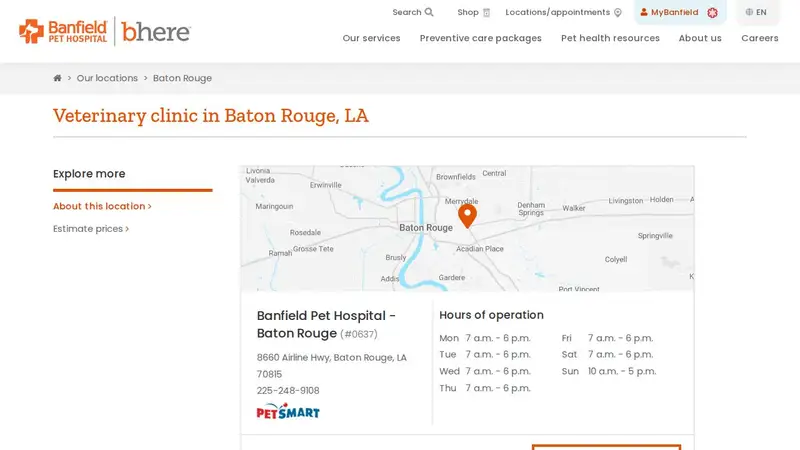Click the Baton Rouge breadcrumb

pyautogui.click(x=182, y=78)
